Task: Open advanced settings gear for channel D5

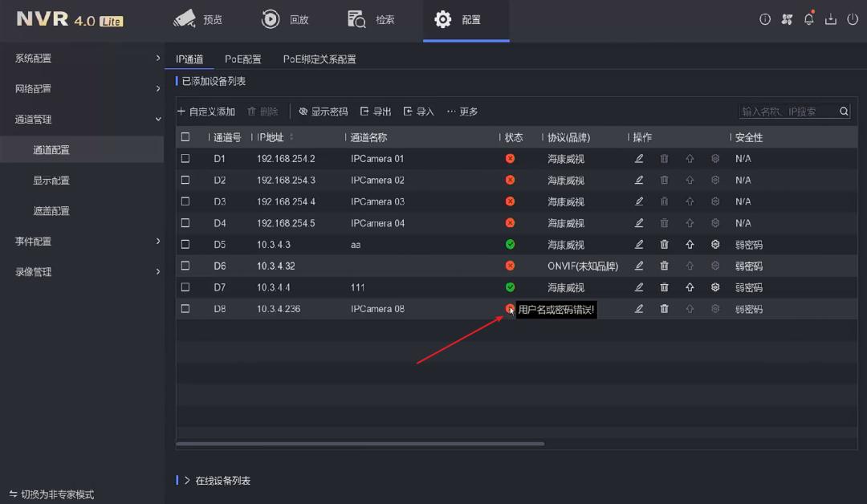Action: click(714, 244)
